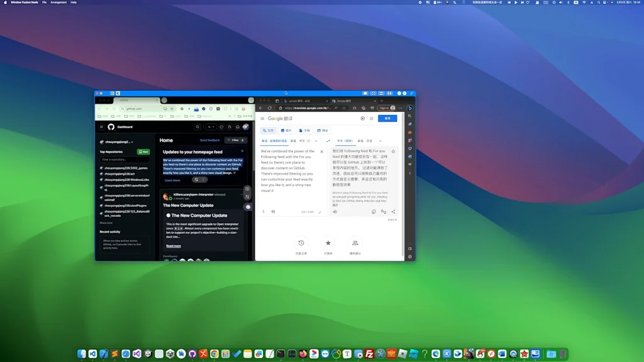Switch to the 图片 image translation tab
Viewport: 644px width, 362px height.
point(287,130)
